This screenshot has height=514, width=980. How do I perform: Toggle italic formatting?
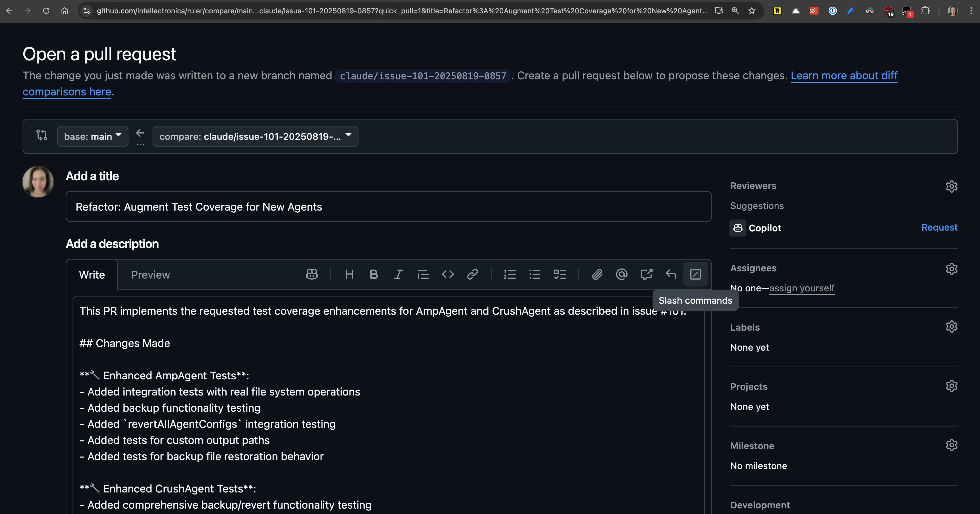(398, 274)
